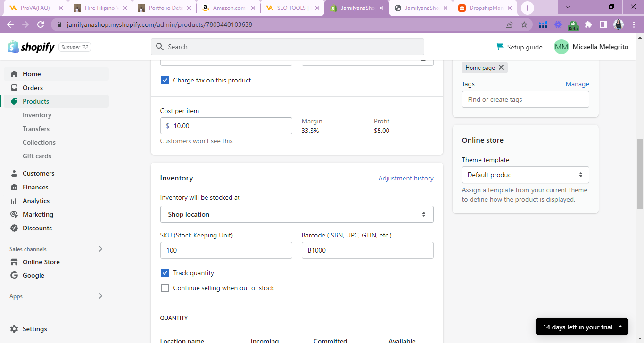This screenshot has height=343, width=644.
Task: Enable Continue selling when out of stock
Action: point(165,288)
